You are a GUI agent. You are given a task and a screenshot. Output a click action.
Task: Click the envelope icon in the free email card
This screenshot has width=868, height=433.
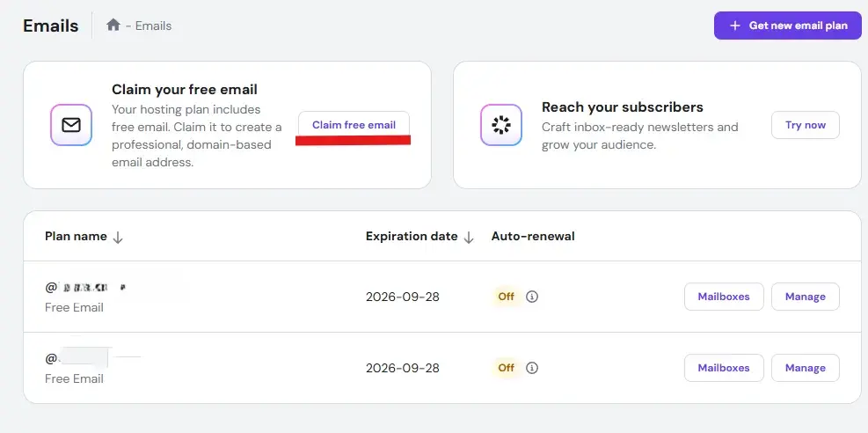click(71, 125)
